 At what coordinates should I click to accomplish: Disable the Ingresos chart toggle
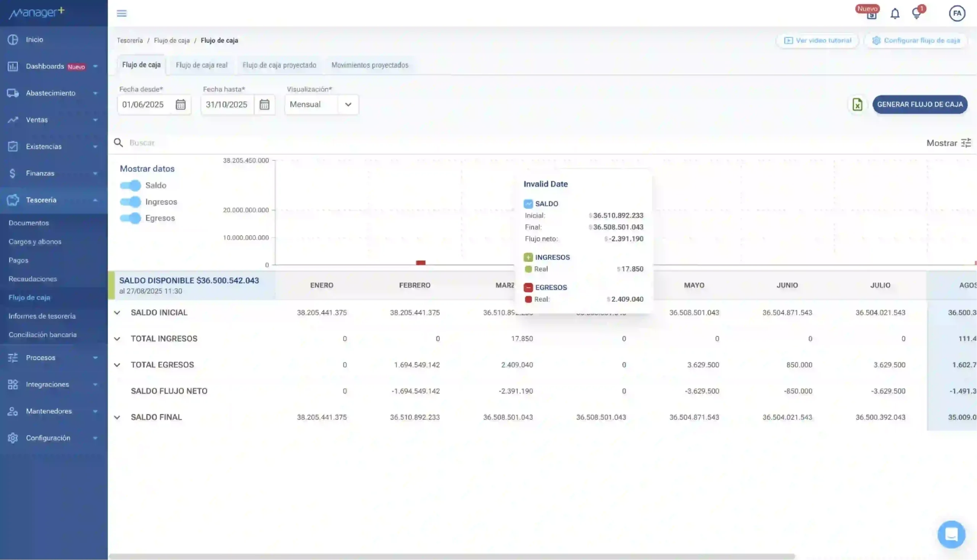(x=131, y=202)
